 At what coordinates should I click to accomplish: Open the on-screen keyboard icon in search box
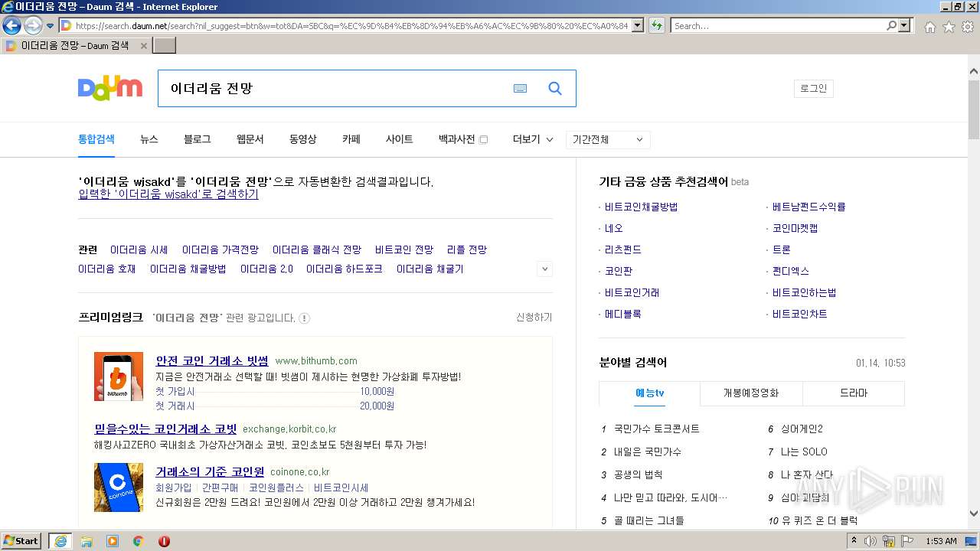click(x=520, y=89)
